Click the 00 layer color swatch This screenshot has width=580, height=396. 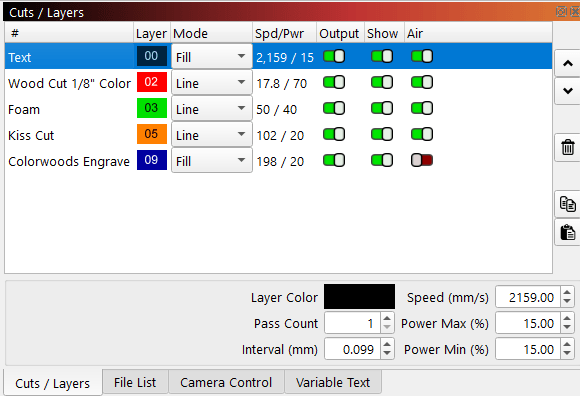[152, 56]
